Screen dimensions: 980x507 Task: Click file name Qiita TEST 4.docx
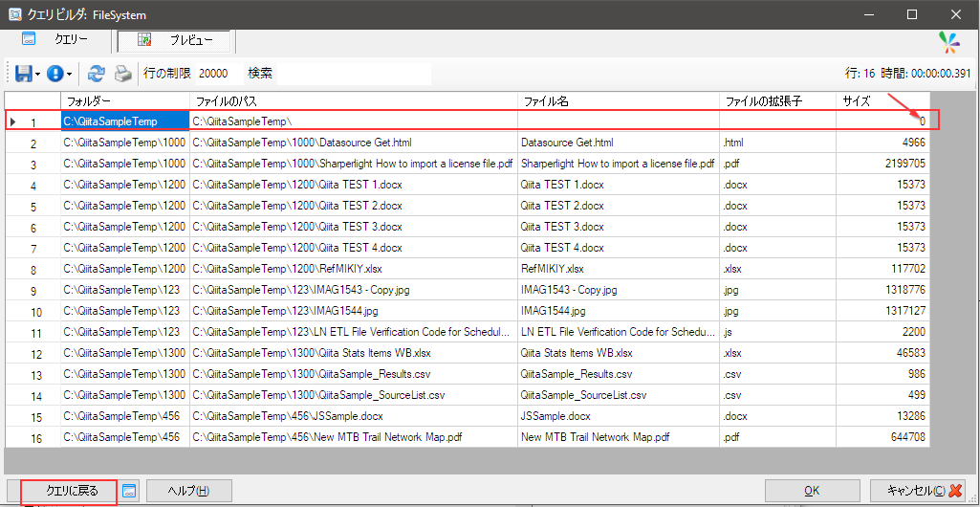562,248
